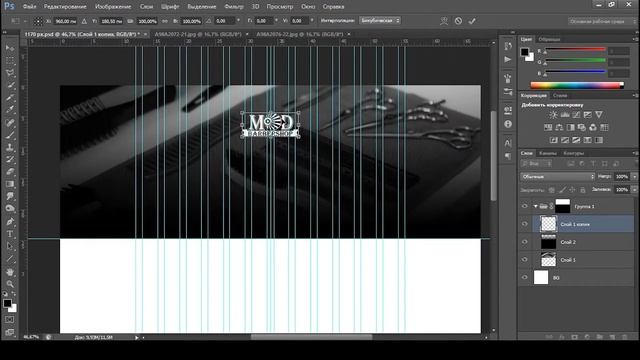Open the Редактирование menu
This screenshot has width=640, height=360.
pos(65,7)
